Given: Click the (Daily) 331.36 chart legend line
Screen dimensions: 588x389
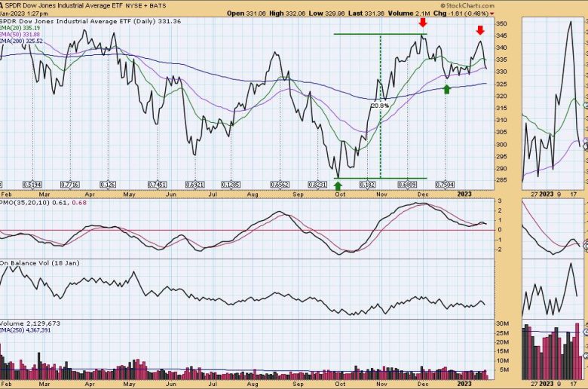Looking at the screenshot, I should tap(90, 21).
